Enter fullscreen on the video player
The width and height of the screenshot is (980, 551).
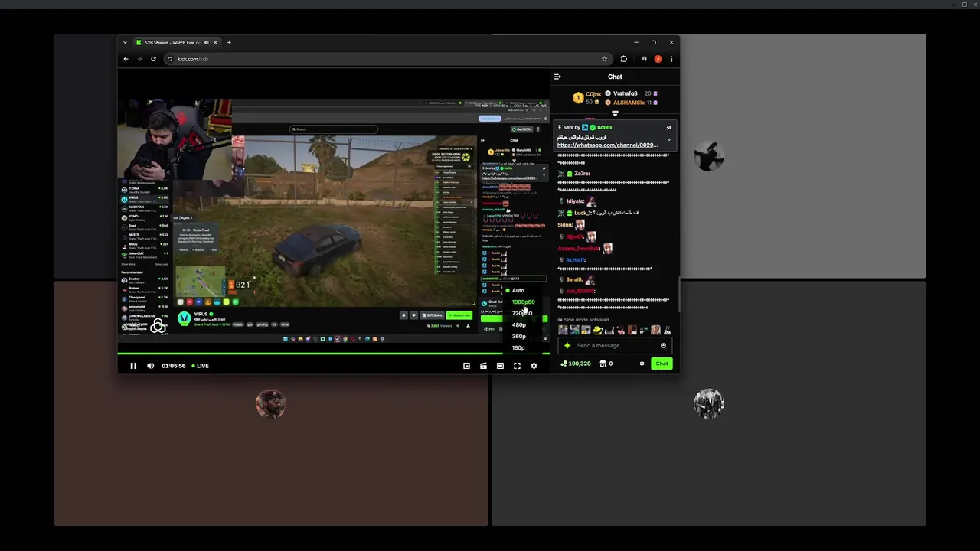pos(517,366)
